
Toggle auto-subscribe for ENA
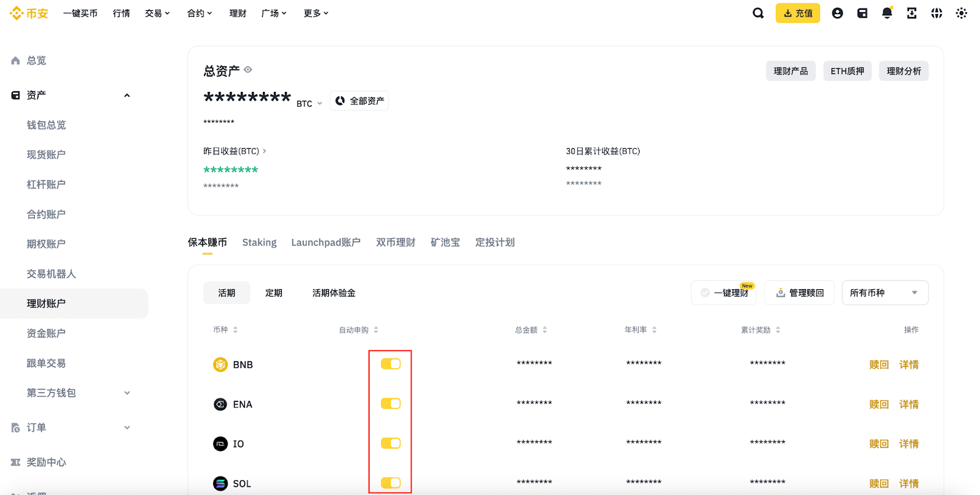point(391,403)
